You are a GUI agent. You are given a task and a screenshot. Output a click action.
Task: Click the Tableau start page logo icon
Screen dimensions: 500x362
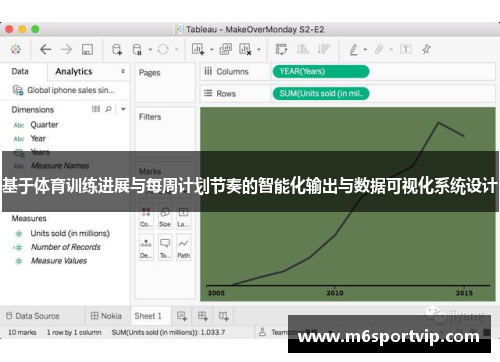click(16, 49)
